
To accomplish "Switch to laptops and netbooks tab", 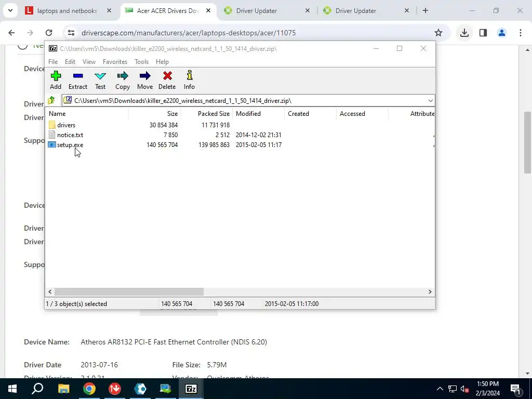I will pyautogui.click(x=67, y=11).
